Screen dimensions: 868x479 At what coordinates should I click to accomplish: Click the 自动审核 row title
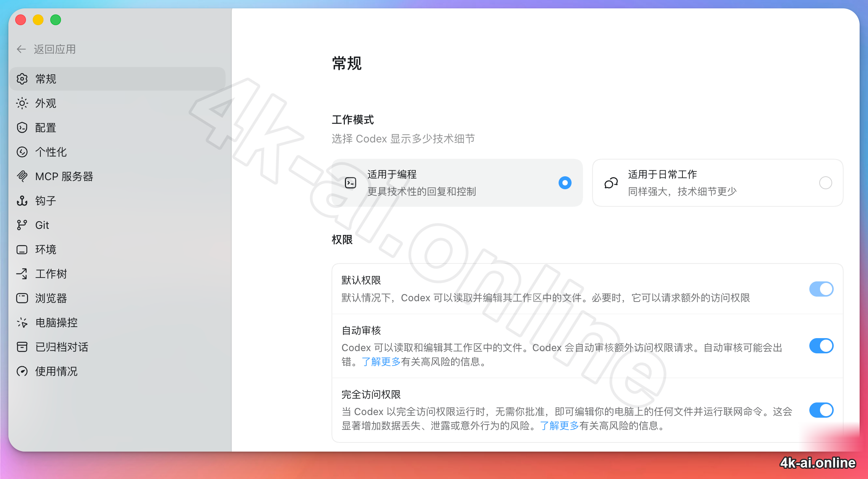(x=361, y=331)
